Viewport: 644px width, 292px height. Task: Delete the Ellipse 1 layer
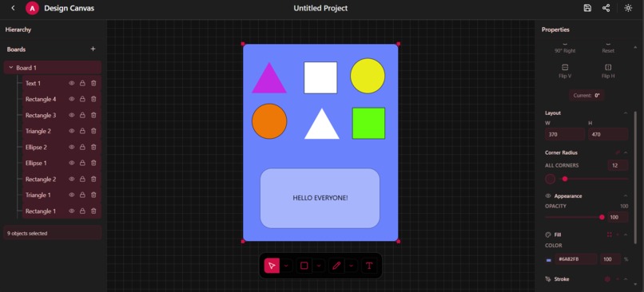coord(93,164)
